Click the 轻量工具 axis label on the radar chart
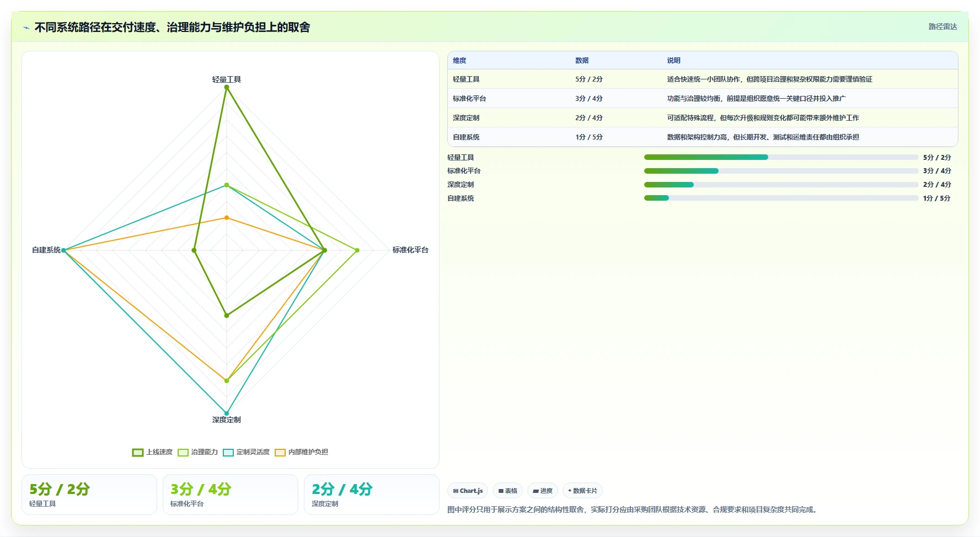Image resolution: width=980 pixels, height=537 pixels. [x=226, y=79]
